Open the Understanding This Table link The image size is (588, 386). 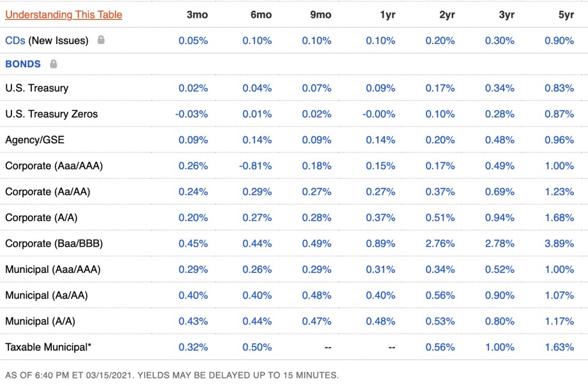coord(64,15)
